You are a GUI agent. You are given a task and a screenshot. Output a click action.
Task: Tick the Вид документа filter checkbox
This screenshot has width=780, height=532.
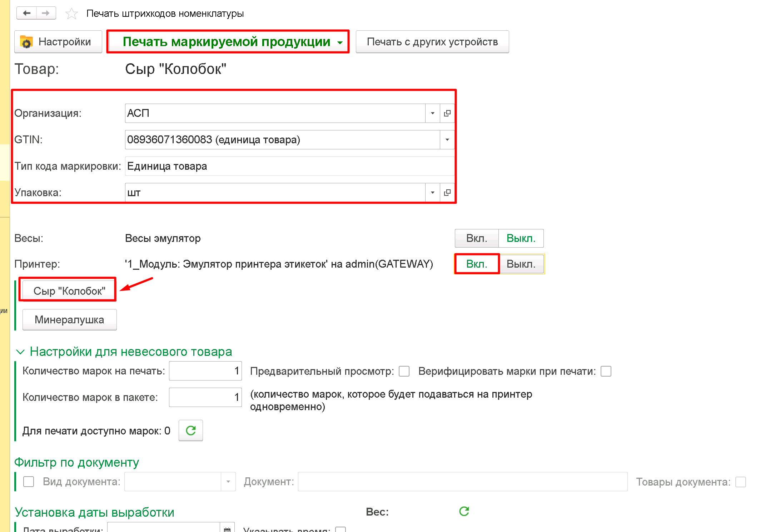29,482
